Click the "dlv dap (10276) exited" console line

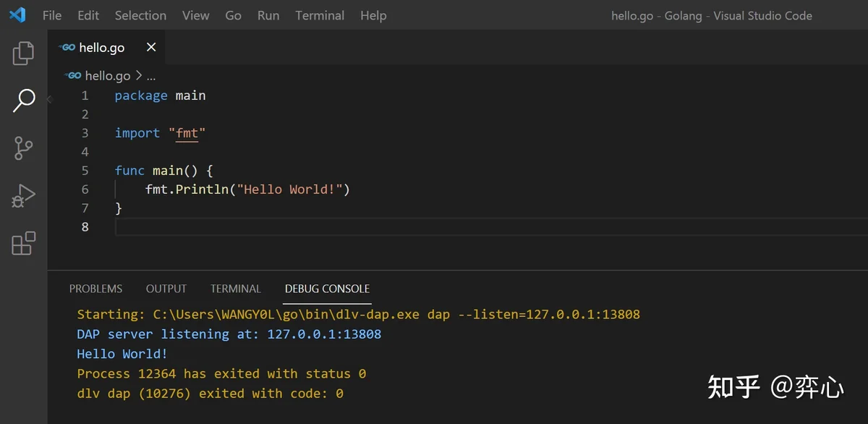tap(210, 394)
